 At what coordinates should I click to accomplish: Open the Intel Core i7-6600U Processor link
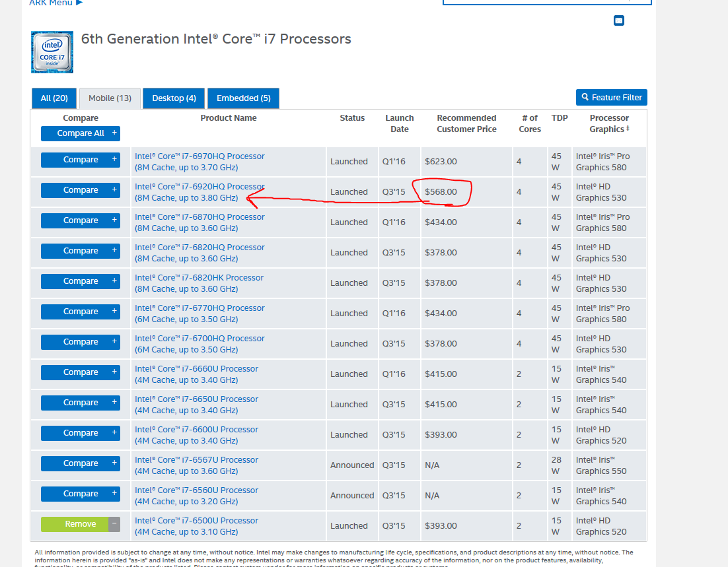(x=196, y=435)
